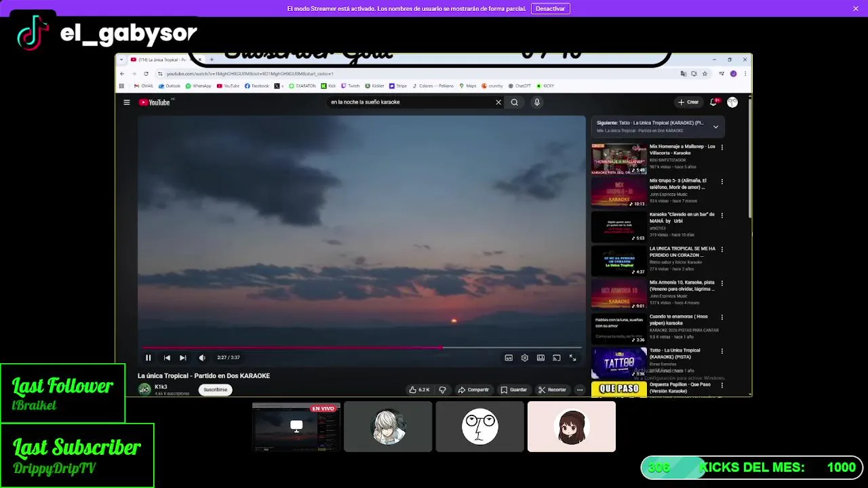
Task: Open options for Cuando te enamoras karaoke
Action: pyautogui.click(x=722, y=317)
